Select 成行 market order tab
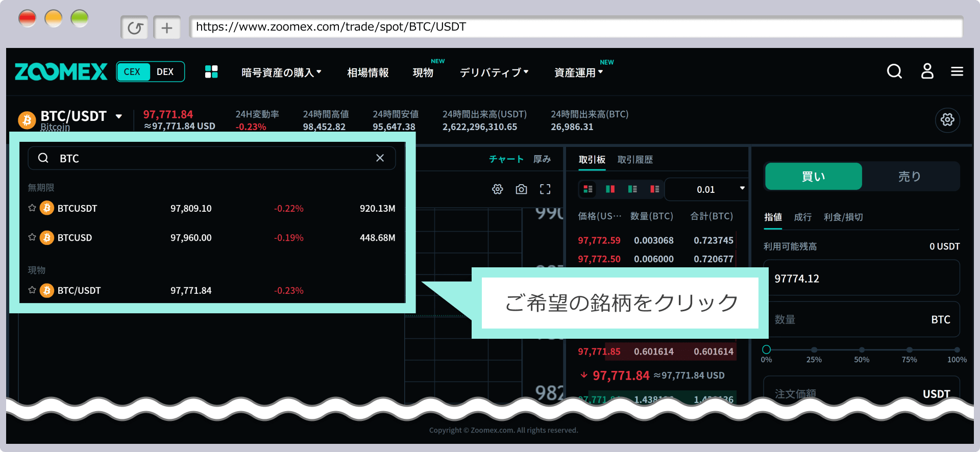 coord(803,217)
